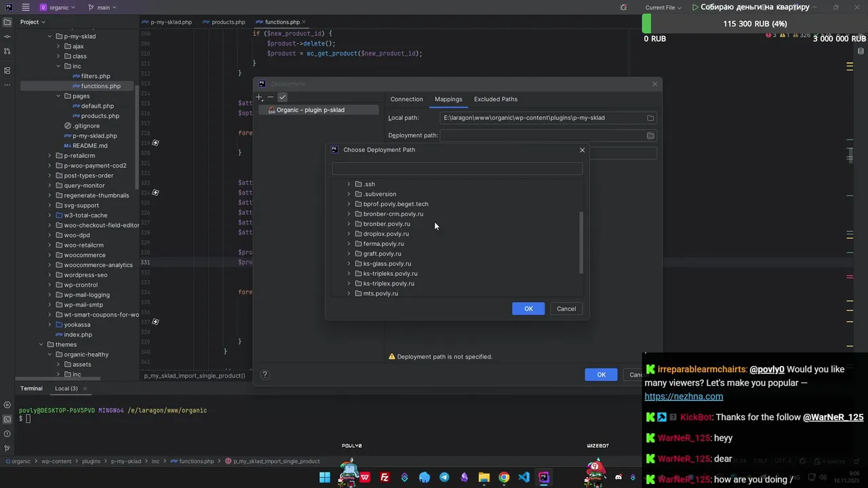This screenshot has height=488, width=868.
Task: Open filters.php in the Project tree
Action: pyautogui.click(x=91, y=76)
